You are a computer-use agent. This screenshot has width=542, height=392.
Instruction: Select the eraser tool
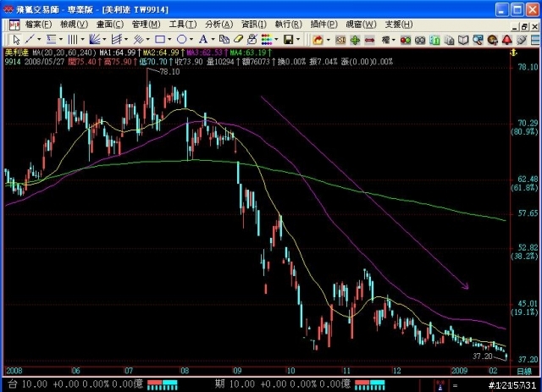[239, 40]
